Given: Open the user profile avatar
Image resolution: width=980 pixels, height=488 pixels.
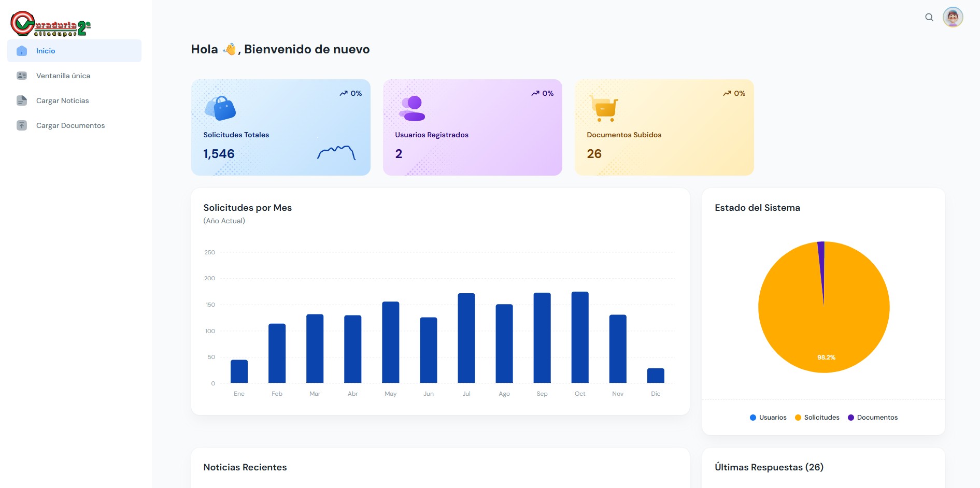Looking at the screenshot, I should click(953, 17).
